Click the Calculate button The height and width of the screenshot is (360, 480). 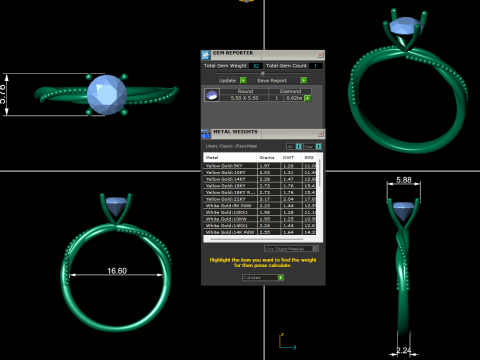click(263, 277)
